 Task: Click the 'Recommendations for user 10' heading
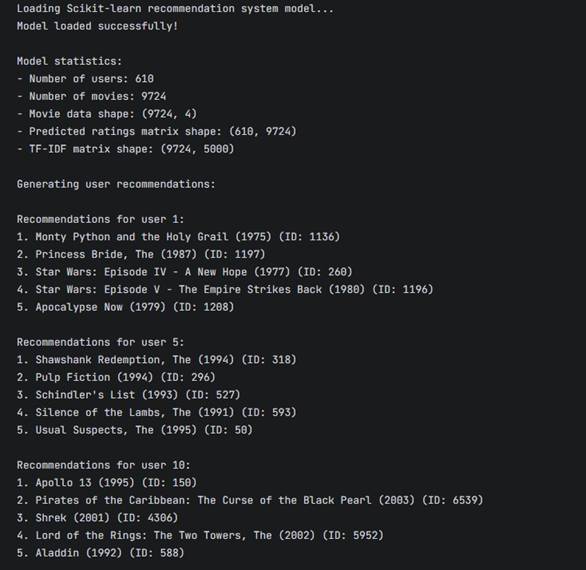pyautogui.click(x=104, y=465)
